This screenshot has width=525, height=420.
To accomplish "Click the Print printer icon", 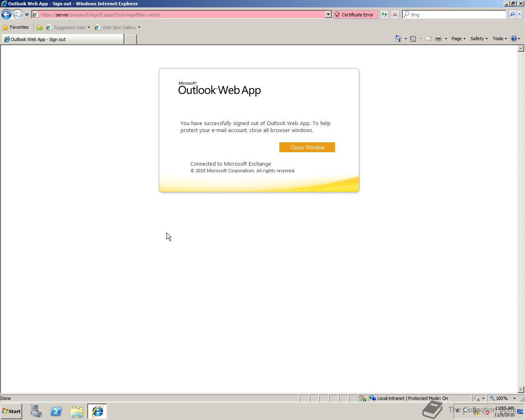I will point(438,39).
